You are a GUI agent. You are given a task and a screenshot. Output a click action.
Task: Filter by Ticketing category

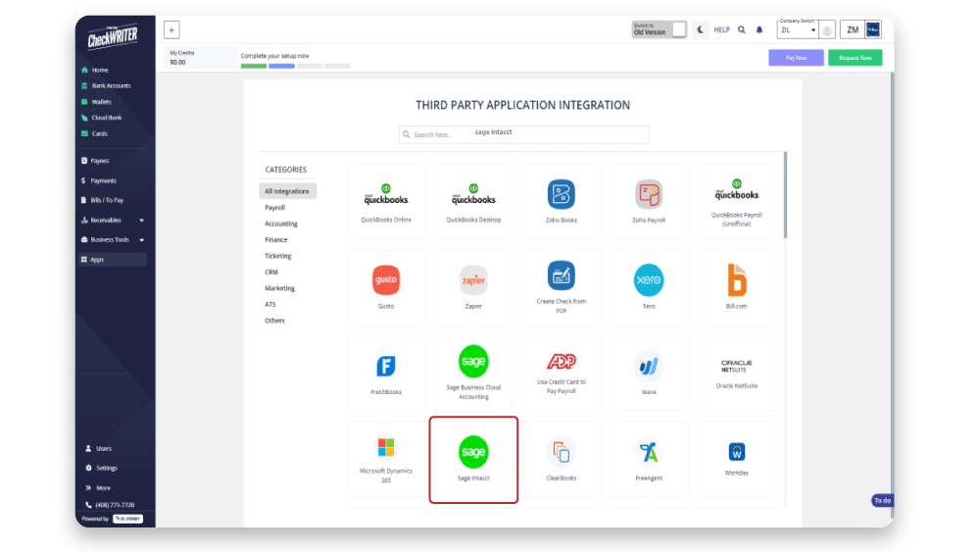[x=278, y=256]
